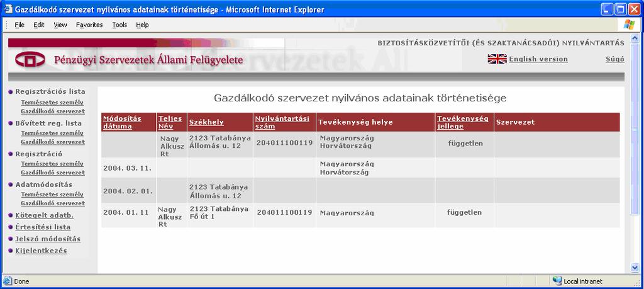Open the Favorites menu

pyautogui.click(x=89, y=25)
